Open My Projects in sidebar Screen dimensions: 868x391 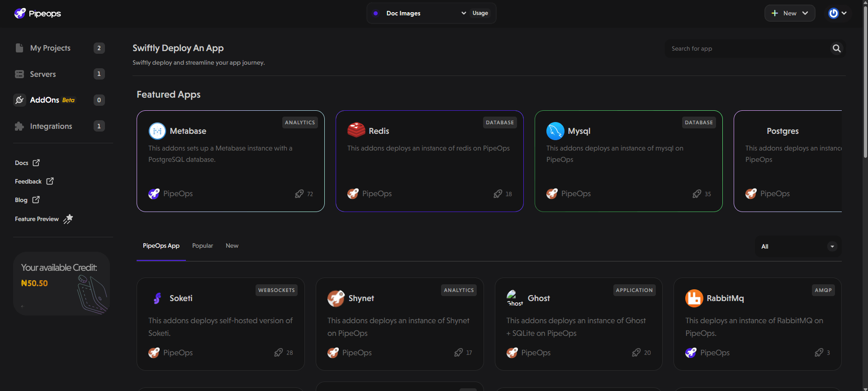click(x=60, y=48)
